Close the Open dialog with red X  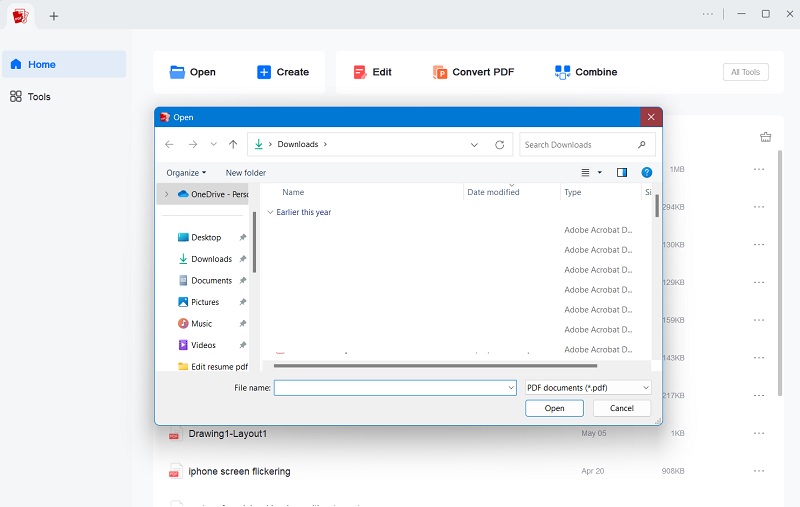tap(651, 117)
